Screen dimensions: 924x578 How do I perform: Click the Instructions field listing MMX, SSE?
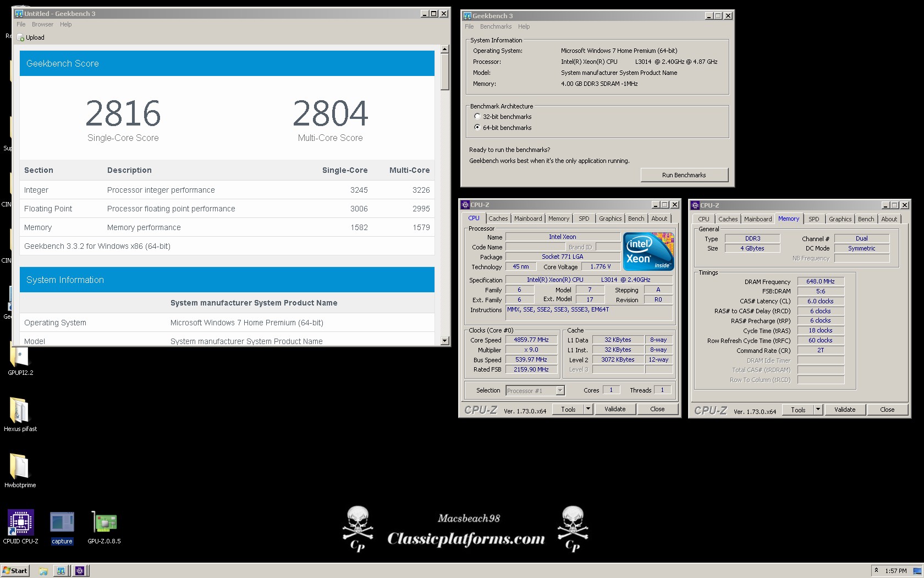[x=589, y=313]
